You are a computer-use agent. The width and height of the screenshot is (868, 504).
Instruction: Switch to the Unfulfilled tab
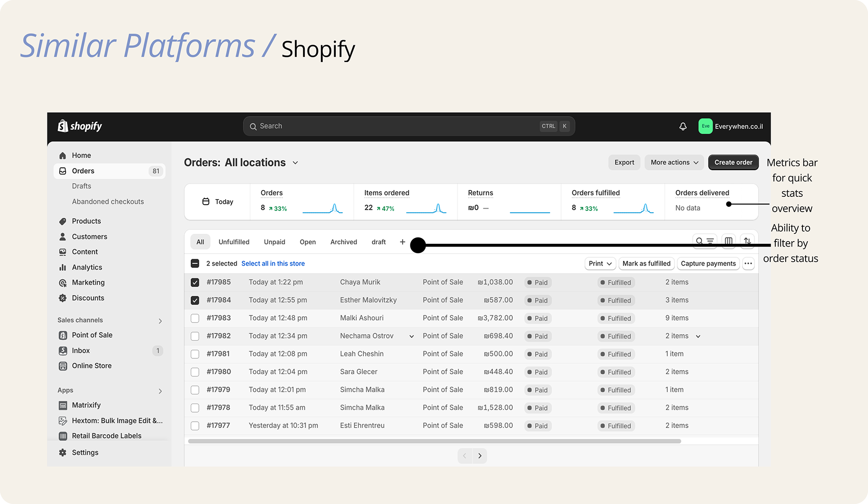(234, 242)
